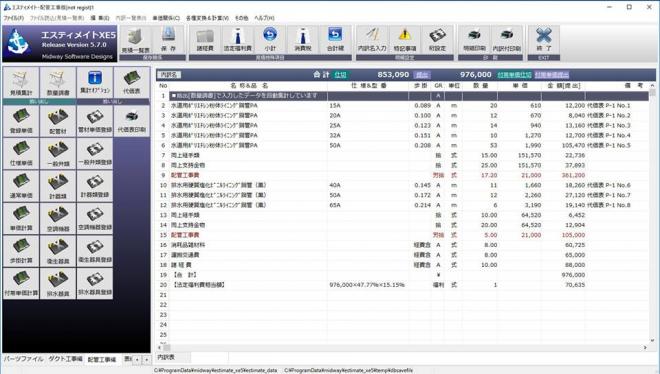The image size is (660, 374).
Task: Click the 代価表印刷 printer icon
Action: pos(132,121)
